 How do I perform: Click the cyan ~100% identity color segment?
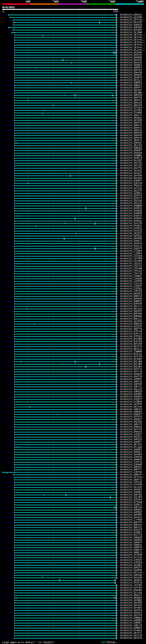pyautogui.click(x=130, y=4)
